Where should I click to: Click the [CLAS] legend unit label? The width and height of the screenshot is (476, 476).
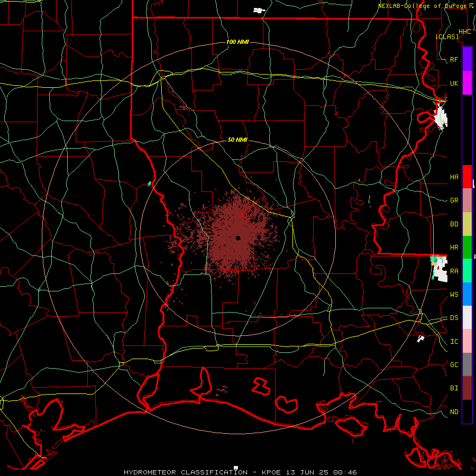(447, 36)
